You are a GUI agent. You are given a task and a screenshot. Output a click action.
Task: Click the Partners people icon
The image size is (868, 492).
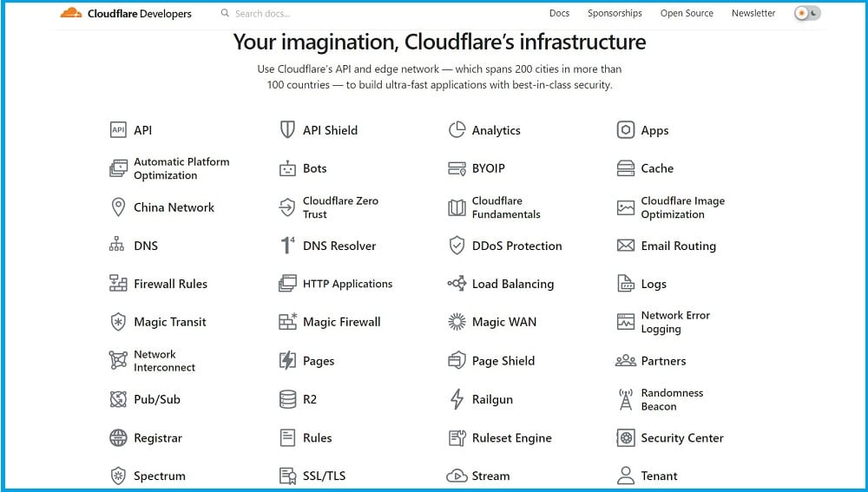(626, 360)
